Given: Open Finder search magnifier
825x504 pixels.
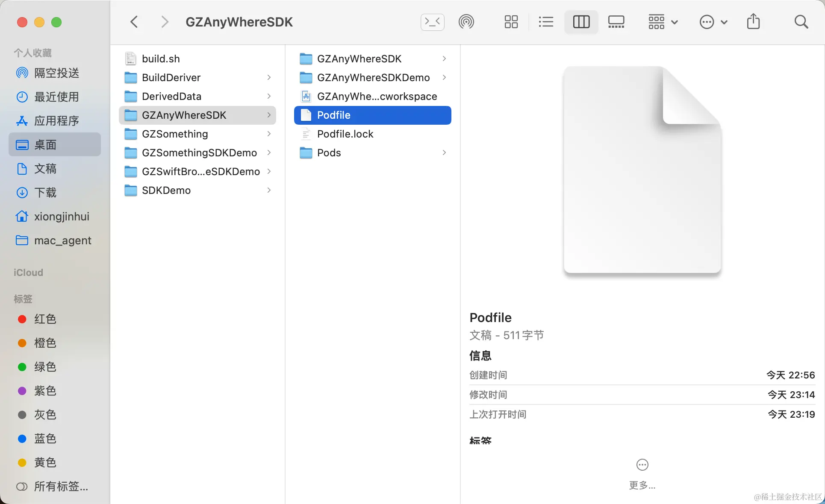Looking at the screenshot, I should coord(801,22).
